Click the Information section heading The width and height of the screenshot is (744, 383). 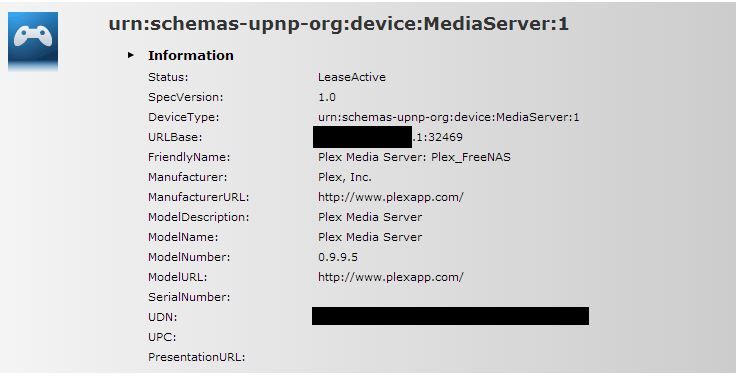coord(191,56)
